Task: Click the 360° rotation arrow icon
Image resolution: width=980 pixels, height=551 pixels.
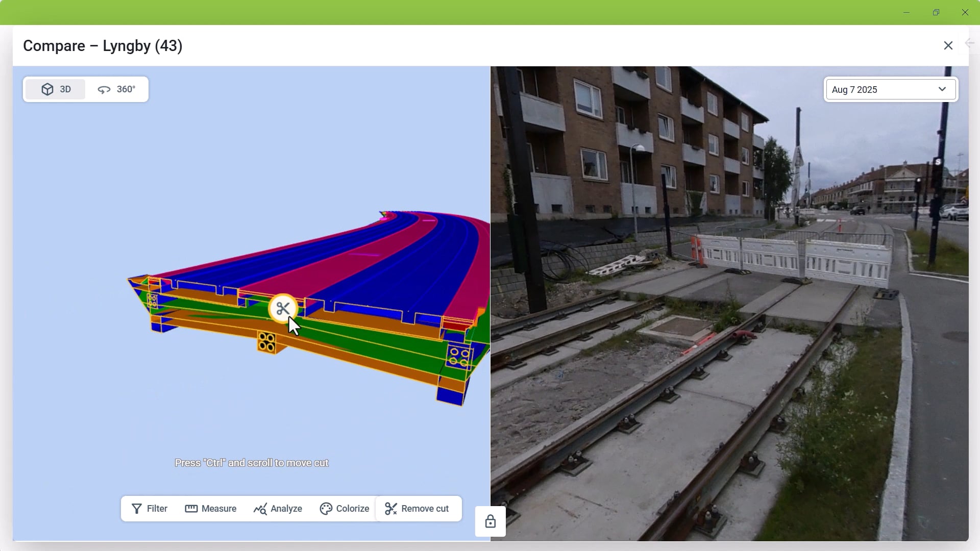Action: coord(104,90)
